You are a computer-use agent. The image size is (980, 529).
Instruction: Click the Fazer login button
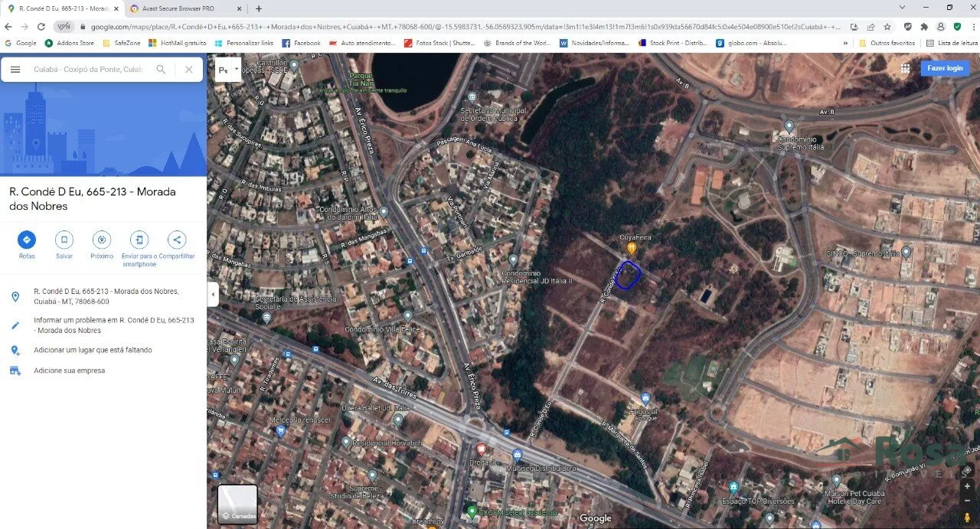click(945, 68)
